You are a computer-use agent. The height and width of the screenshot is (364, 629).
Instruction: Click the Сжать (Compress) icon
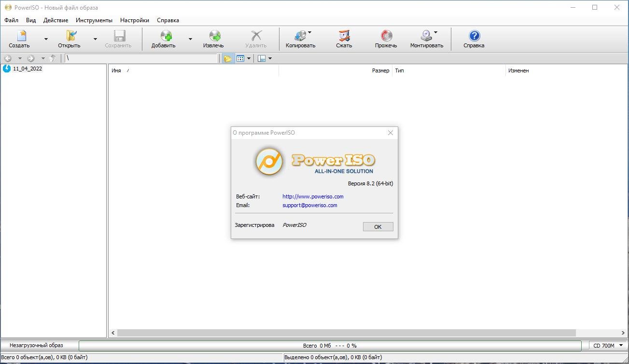point(344,36)
